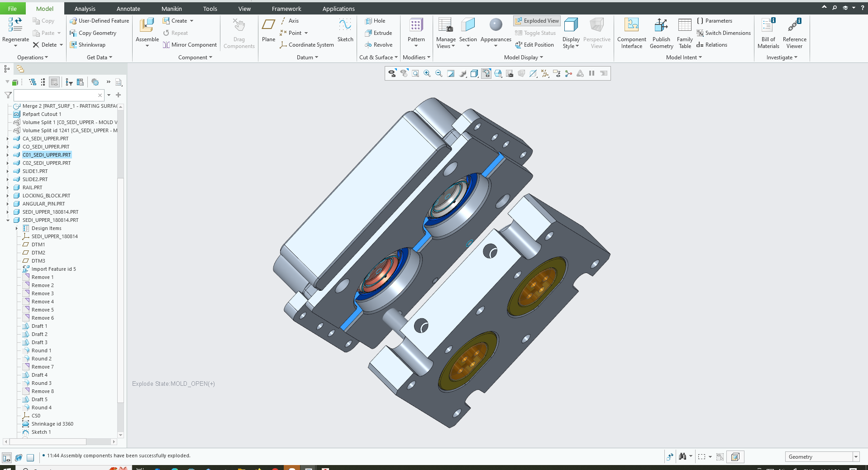Viewport: 868px width, 470px height.
Task: Open the Pattern tool
Action: pyautogui.click(x=415, y=26)
